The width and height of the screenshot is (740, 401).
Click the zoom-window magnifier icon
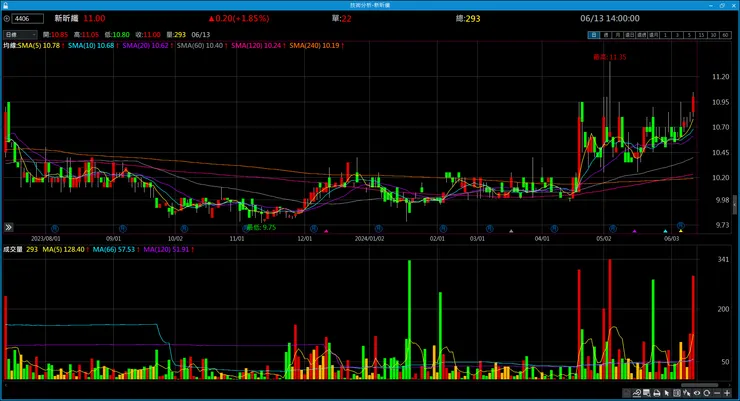[x=647, y=393]
